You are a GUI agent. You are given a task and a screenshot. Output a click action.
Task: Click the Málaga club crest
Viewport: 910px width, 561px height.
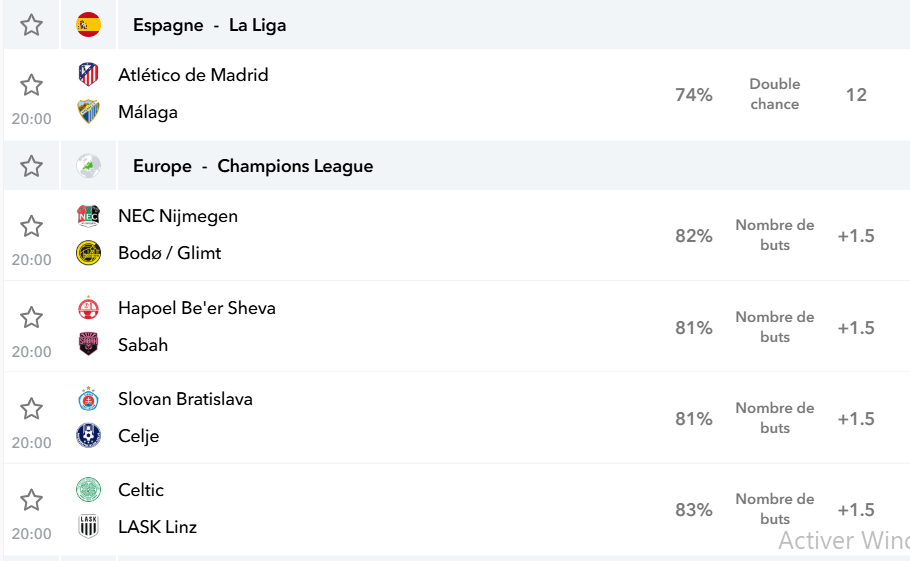point(88,111)
